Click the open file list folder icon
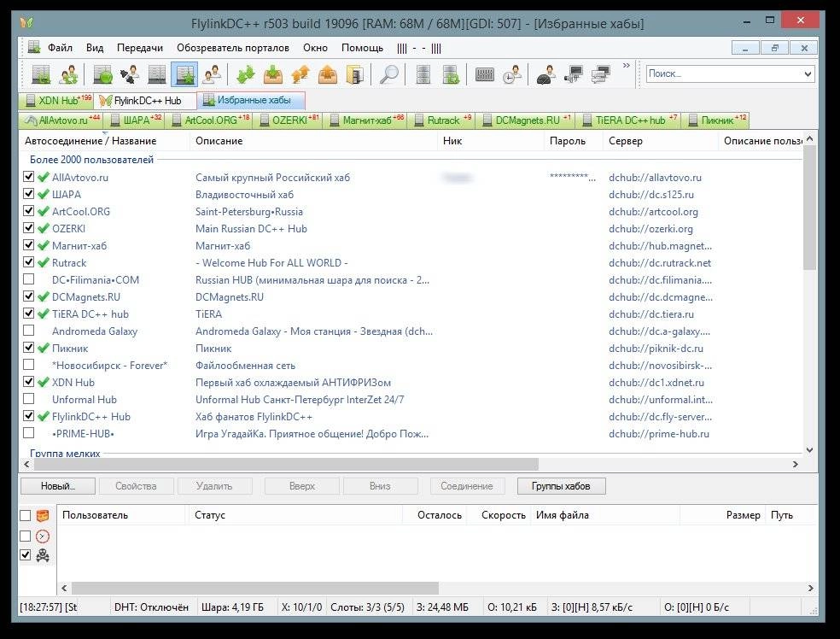Viewport: 840px width, 639px height. [355, 74]
